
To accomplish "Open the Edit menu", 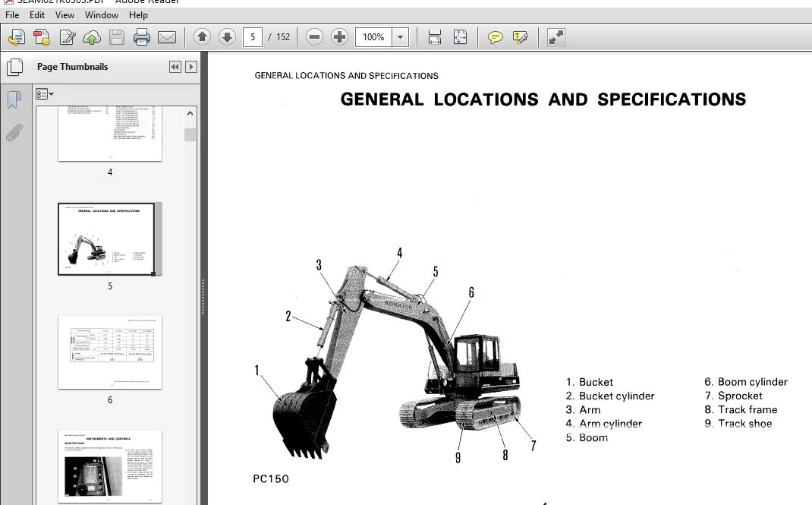I will (36, 15).
